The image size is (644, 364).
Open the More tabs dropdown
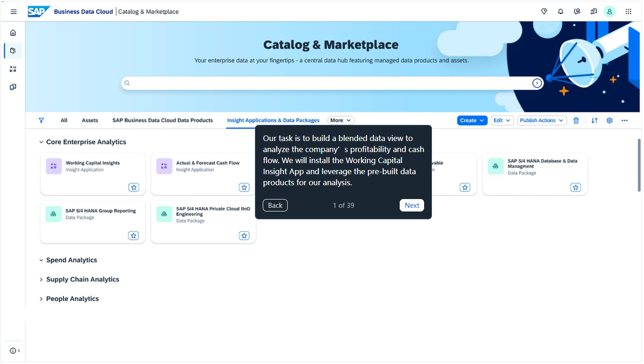[x=341, y=120]
